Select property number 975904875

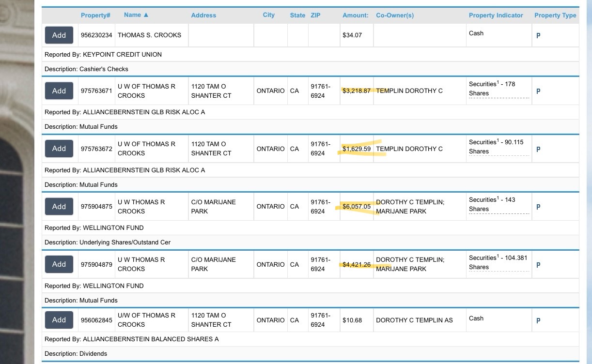pyautogui.click(x=96, y=206)
